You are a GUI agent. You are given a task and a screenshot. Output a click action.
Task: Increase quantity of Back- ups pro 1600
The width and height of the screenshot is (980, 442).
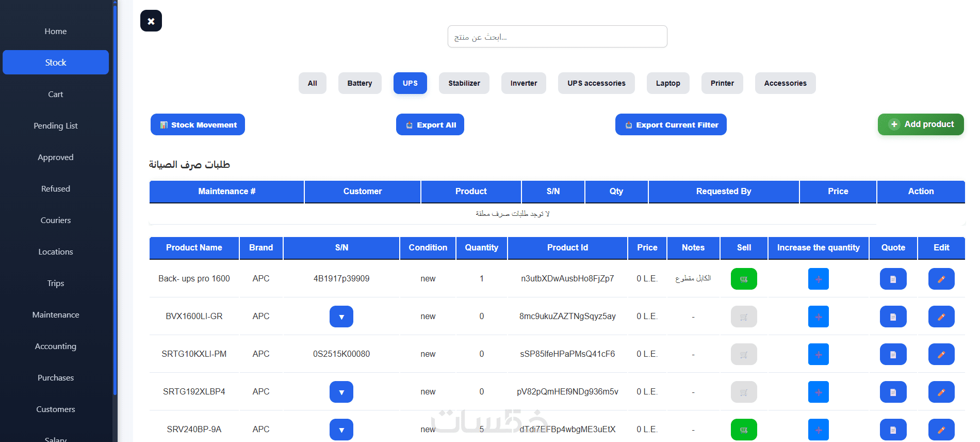pyautogui.click(x=819, y=279)
